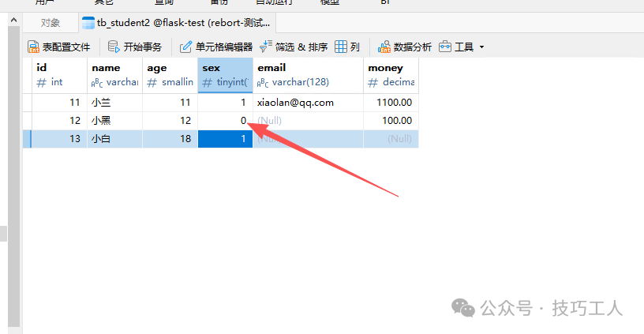644x334 pixels.
Task: Select the age cell 18
Action: point(170,139)
